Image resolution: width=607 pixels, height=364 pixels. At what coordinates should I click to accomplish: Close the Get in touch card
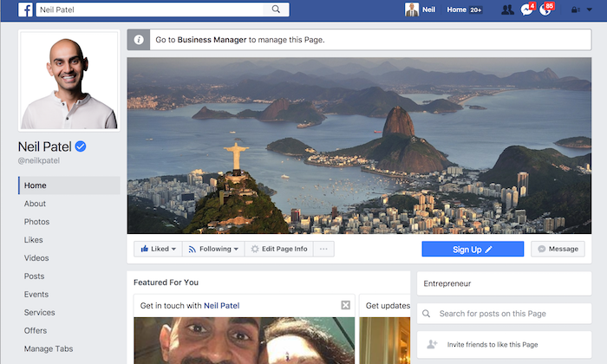346,305
